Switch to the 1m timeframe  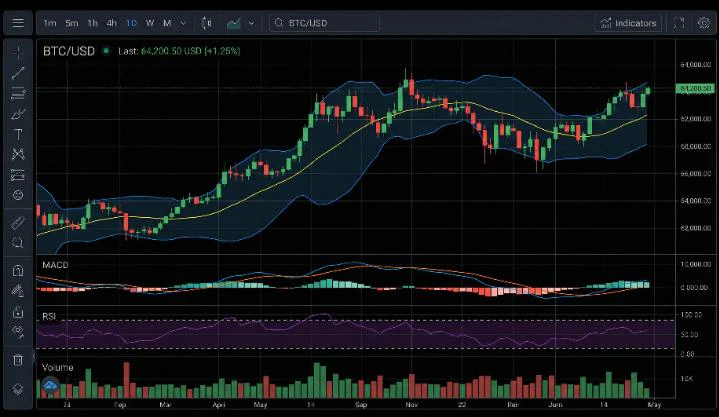pyautogui.click(x=50, y=23)
